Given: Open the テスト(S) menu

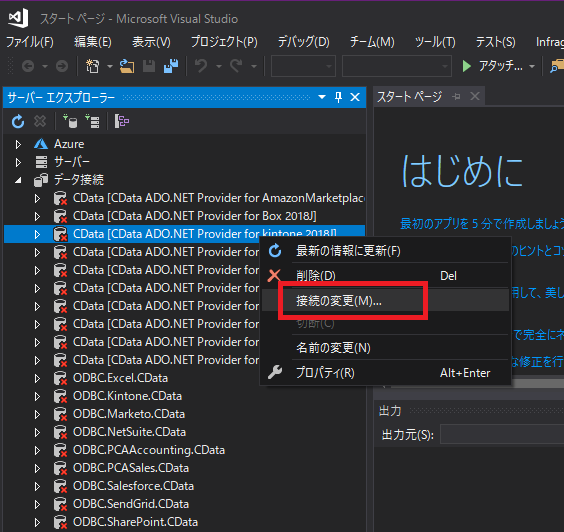Looking at the screenshot, I should tap(495, 42).
